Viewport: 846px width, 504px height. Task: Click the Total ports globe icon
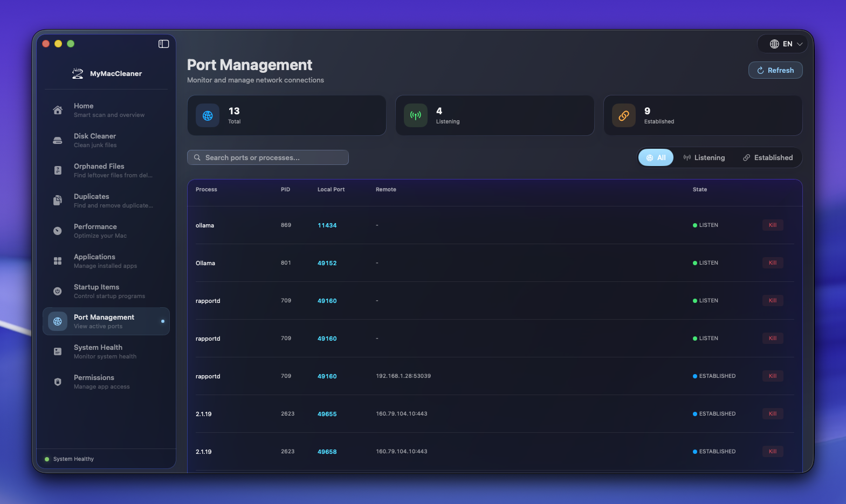[x=208, y=115]
